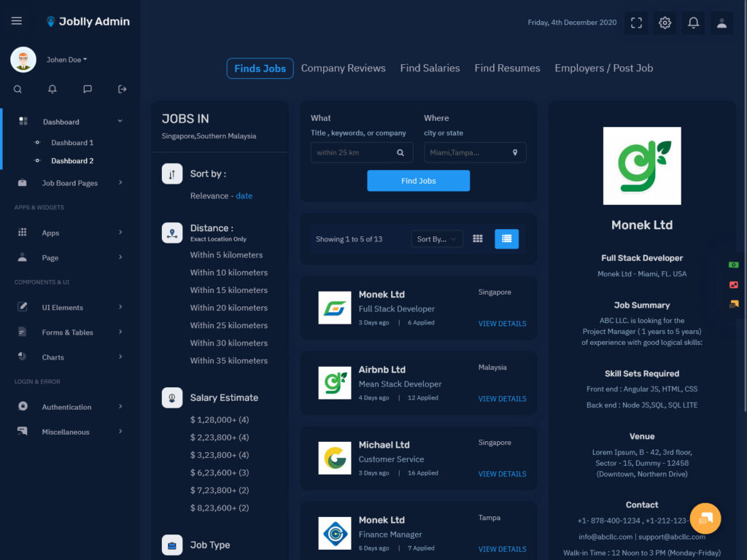Viewport: 747px width, 560px height.
Task: Switch results to grid view
Action: (478, 238)
